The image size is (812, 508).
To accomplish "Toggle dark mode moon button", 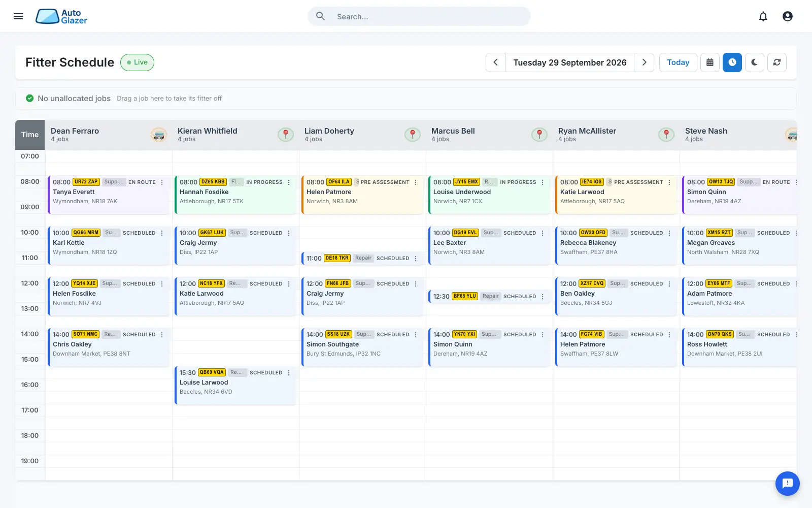I will [x=755, y=62].
